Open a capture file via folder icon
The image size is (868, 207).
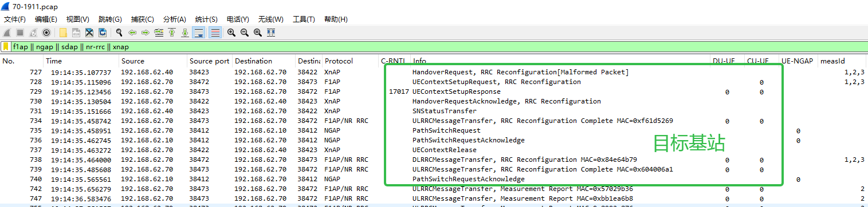tap(62, 33)
